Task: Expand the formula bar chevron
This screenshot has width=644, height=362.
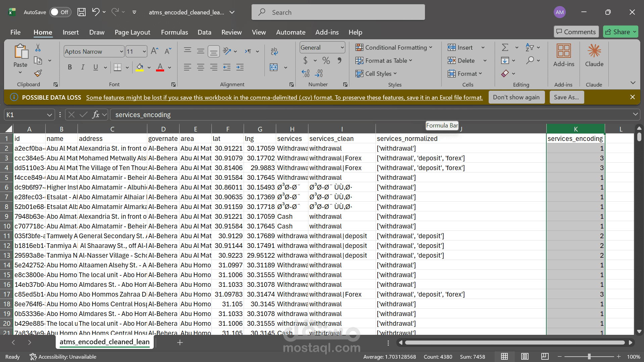Action: [x=635, y=114]
